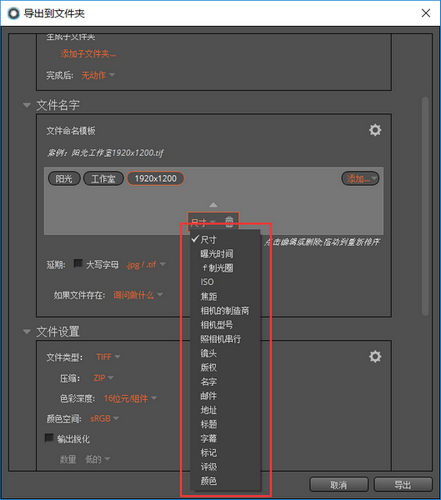Collapse the 文件设置 section
Viewport: 441px width, 500px height.
[x=27, y=332]
